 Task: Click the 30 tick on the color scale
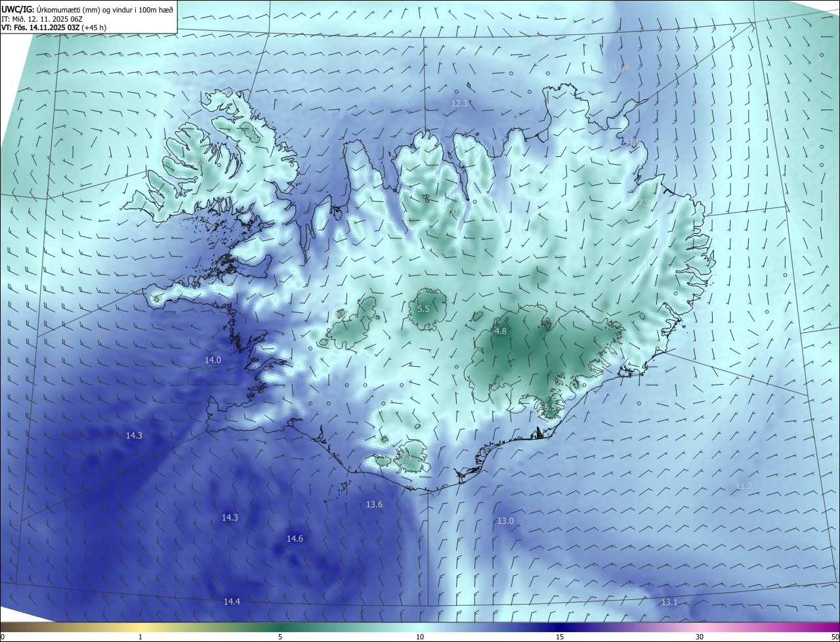[700, 637]
